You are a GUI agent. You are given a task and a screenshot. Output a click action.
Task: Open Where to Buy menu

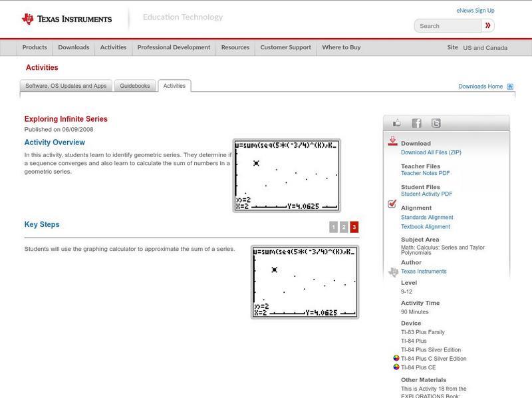point(341,47)
